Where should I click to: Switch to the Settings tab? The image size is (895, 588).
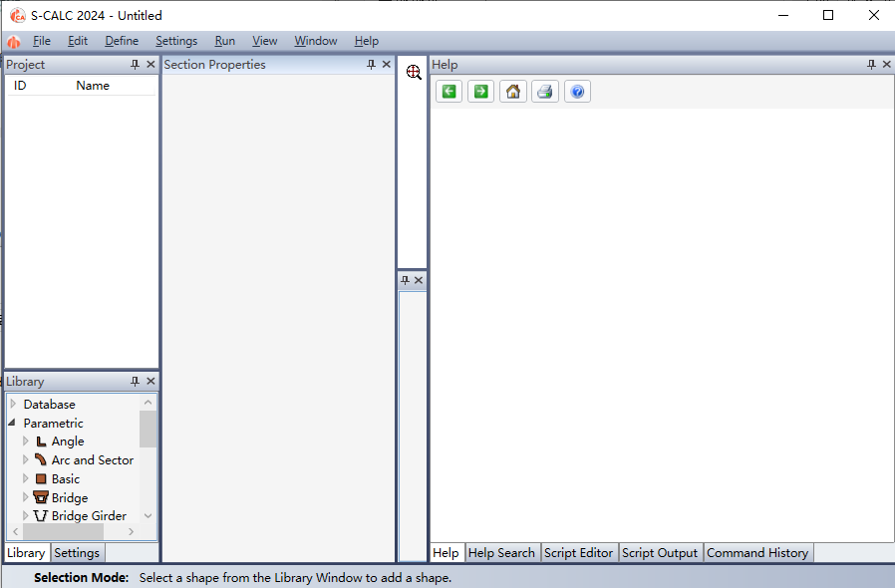click(77, 552)
